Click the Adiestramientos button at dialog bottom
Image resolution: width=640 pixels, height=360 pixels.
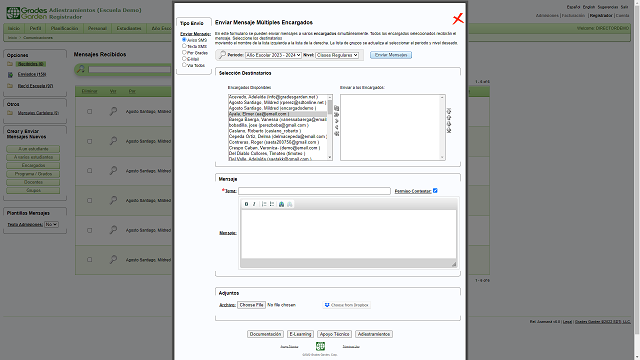coord(374,334)
